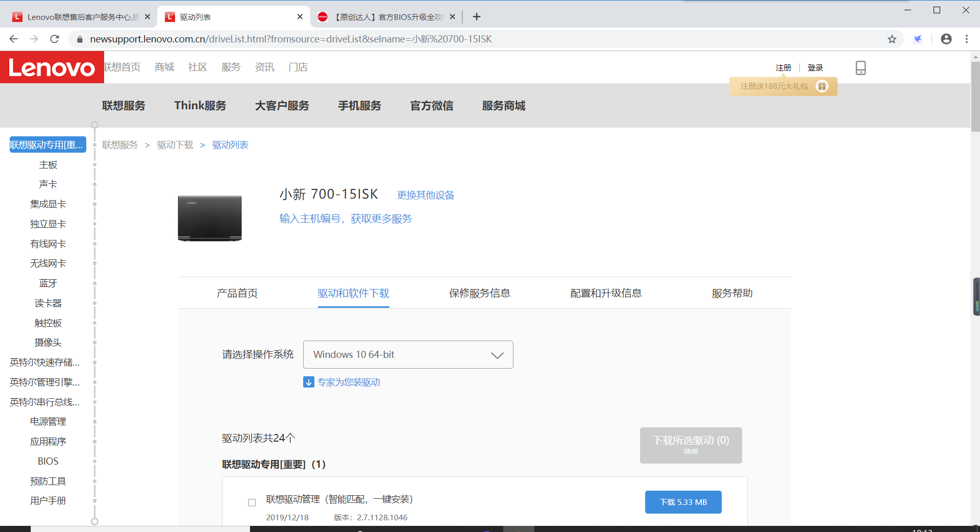The height and width of the screenshot is (532, 980).
Task: Open Chrome three-dot menu
Action: 967,39
